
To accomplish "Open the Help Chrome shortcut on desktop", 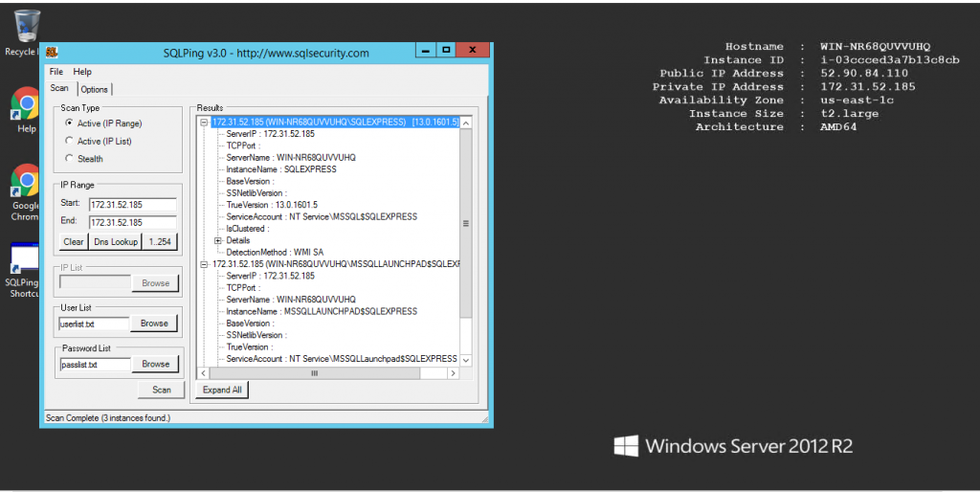I will pos(24,104).
